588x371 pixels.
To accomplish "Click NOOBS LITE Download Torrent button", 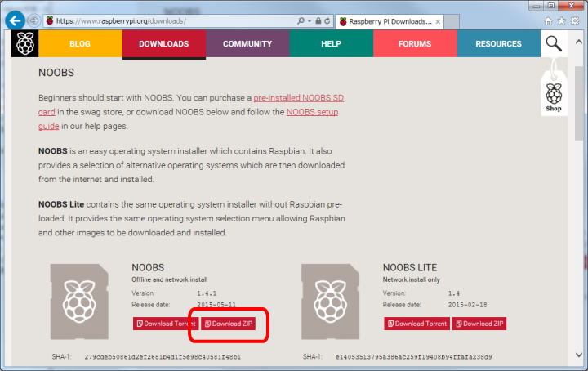I will tap(416, 324).
